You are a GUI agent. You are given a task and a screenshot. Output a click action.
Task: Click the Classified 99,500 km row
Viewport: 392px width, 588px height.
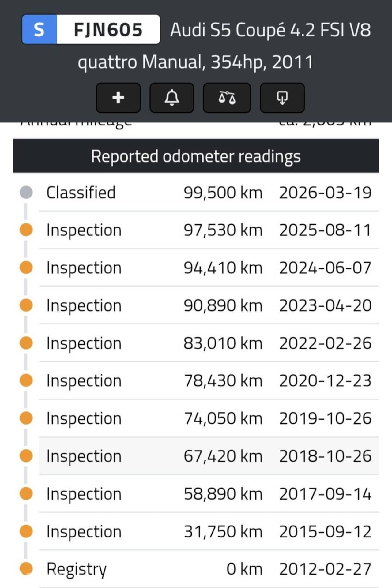[x=208, y=193]
